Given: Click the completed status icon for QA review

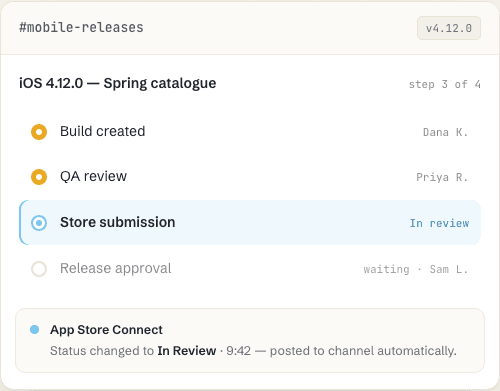Looking at the screenshot, I should click(39, 177).
